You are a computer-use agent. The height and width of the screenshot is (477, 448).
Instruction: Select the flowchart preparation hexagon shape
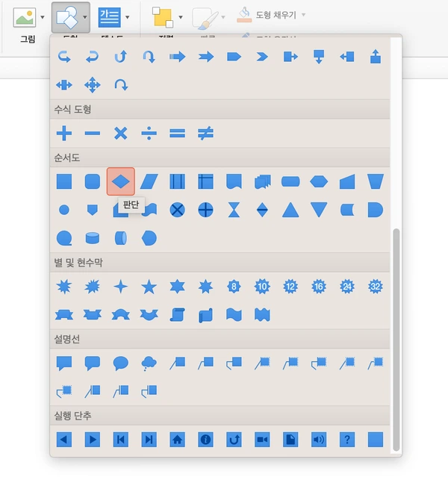point(319,181)
